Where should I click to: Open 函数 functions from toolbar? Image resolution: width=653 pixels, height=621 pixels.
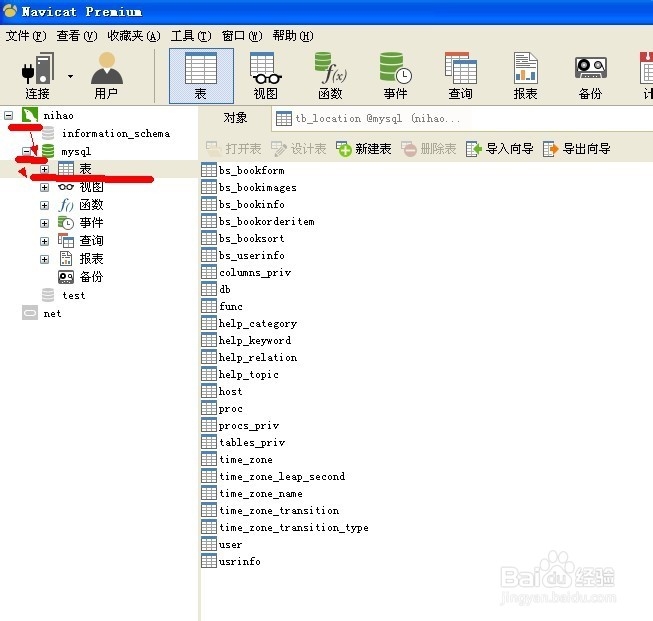(330, 76)
